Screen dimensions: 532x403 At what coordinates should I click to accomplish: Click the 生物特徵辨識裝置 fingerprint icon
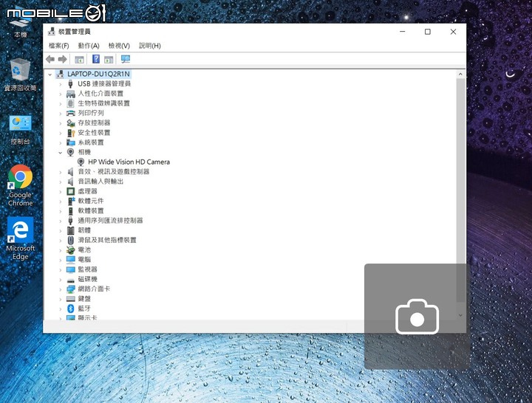tap(71, 103)
